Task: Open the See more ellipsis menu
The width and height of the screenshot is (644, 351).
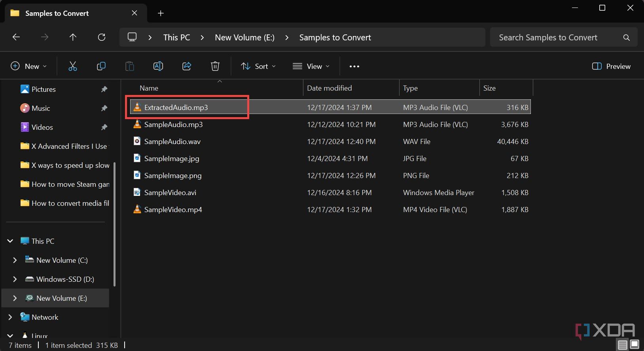Action: coord(354,66)
